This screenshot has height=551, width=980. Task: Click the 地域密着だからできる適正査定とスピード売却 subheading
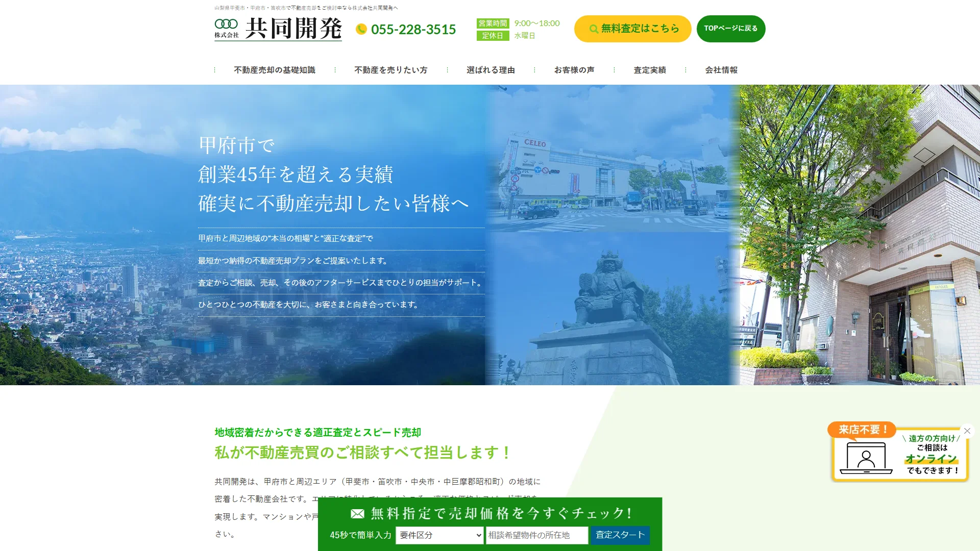coord(317,433)
